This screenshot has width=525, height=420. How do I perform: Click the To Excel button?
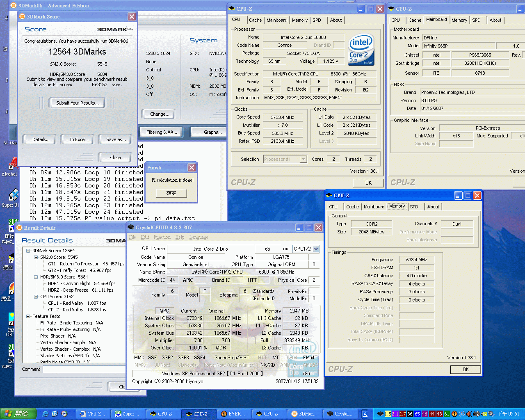(x=78, y=139)
